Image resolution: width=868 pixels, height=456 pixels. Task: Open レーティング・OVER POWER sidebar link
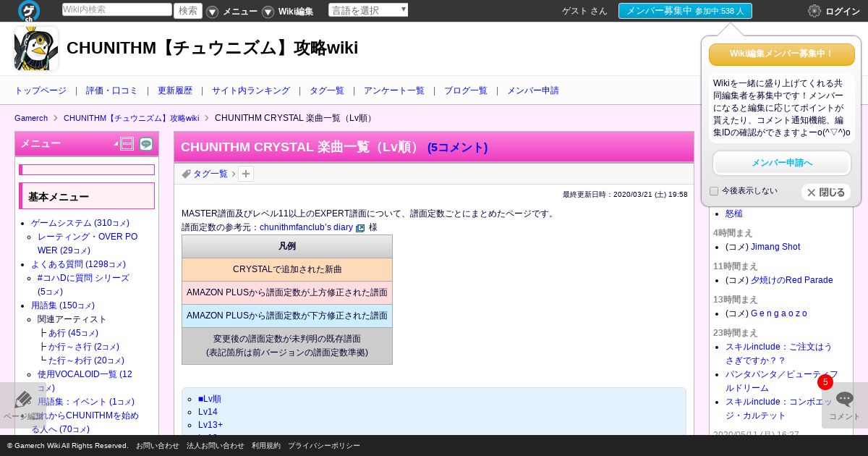[88, 243]
